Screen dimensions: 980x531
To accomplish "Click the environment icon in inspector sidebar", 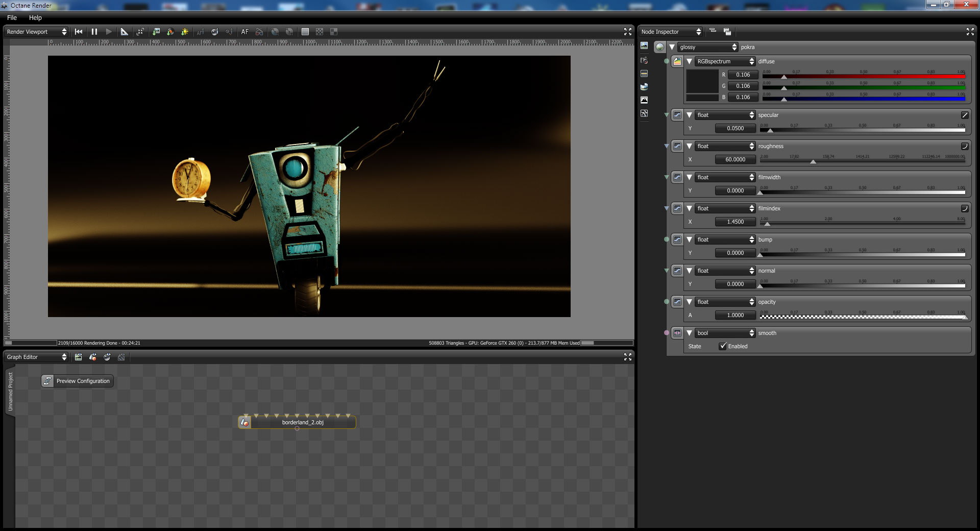I will coord(644,87).
